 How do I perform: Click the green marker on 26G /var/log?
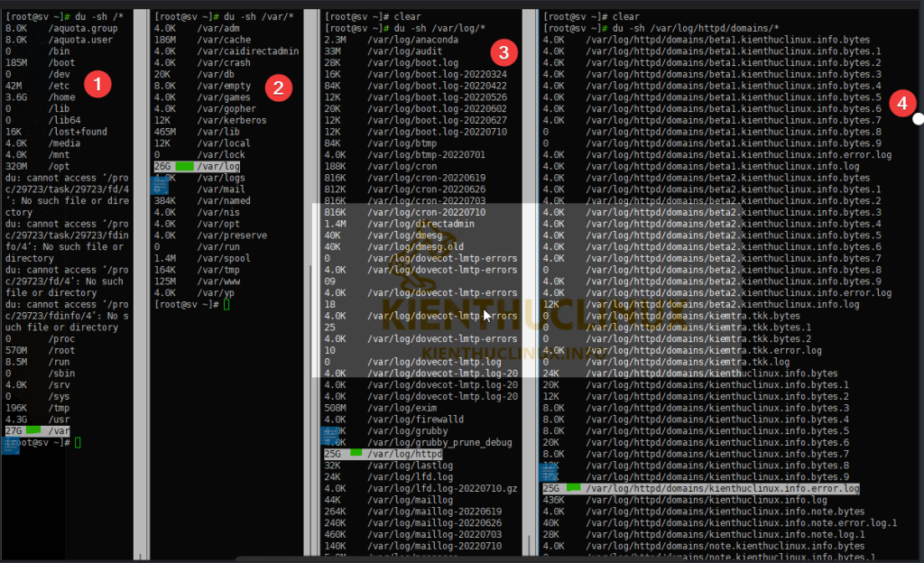184,167
